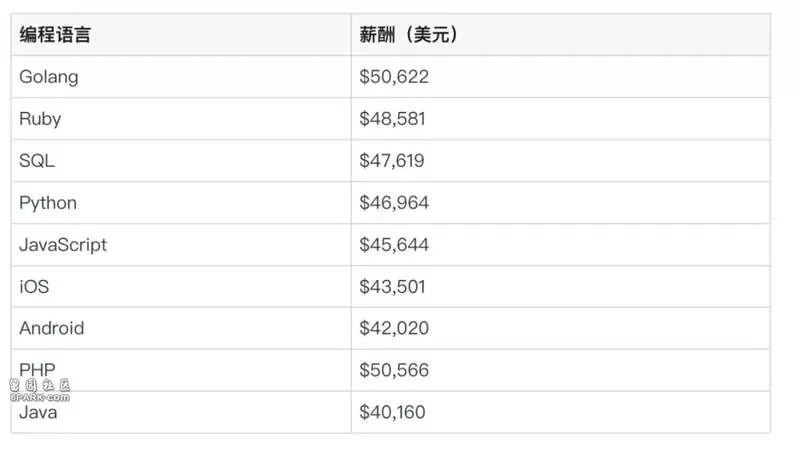Click the SQL row label
This screenshot has height=451, width=800.
(x=37, y=161)
